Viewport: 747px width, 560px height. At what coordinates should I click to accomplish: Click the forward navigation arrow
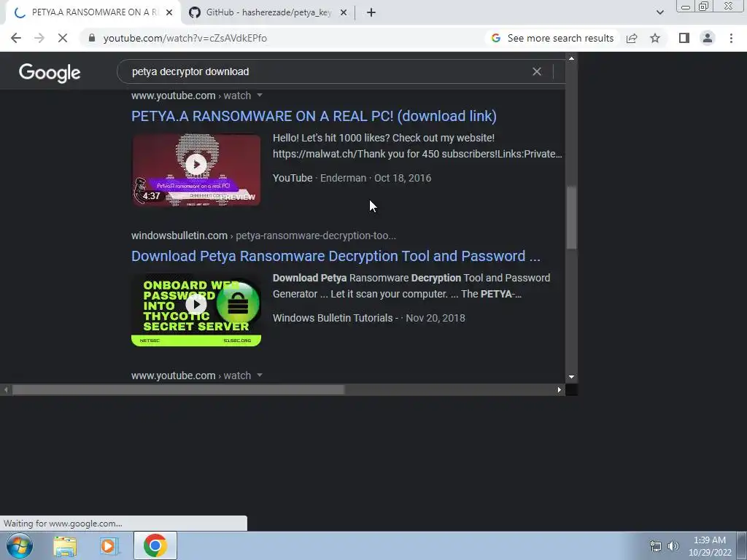pos(39,38)
